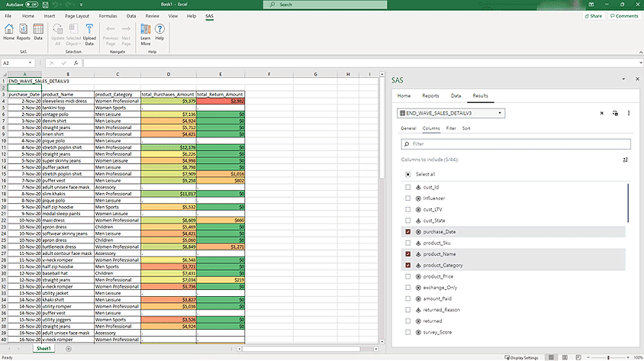Check the Influencer column checkbox
This screenshot has height=361, width=644.
tap(407, 198)
